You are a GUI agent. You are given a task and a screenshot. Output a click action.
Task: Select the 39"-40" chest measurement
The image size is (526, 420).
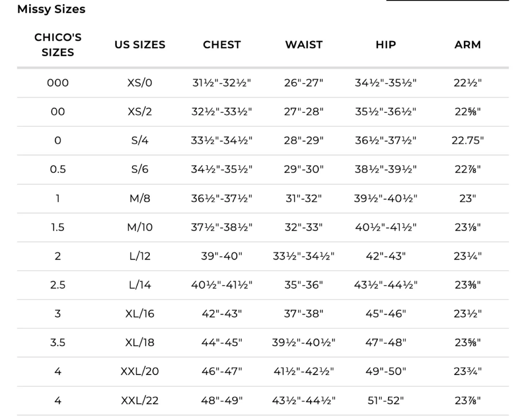222,256
